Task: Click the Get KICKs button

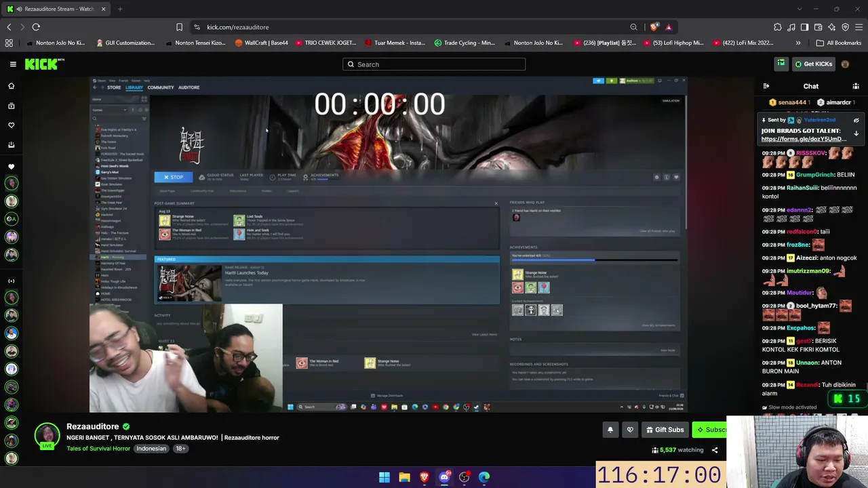Action: click(x=813, y=64)
